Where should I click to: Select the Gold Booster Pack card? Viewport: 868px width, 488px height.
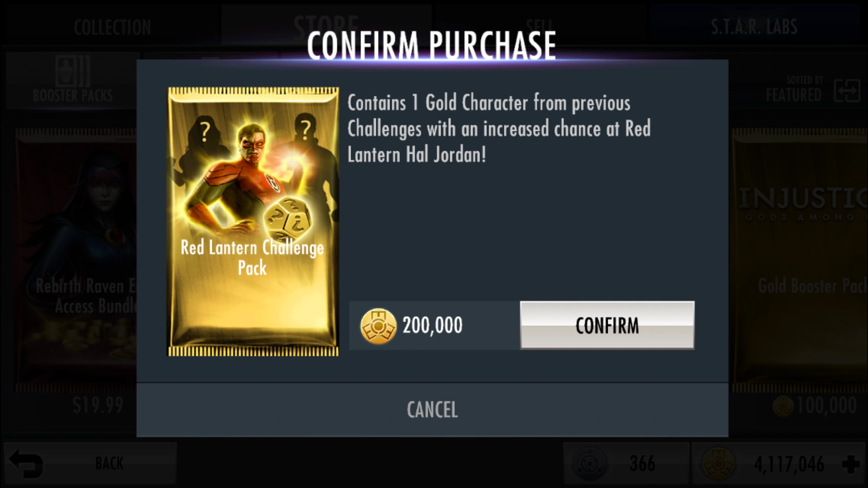pyautogui.click(x=800, y=259)
